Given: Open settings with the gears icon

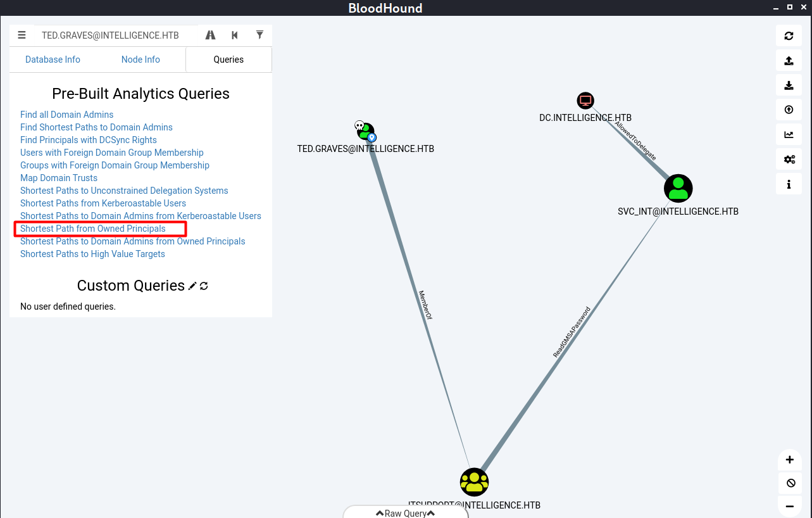Looking at the screenshot, I should 789,160.
